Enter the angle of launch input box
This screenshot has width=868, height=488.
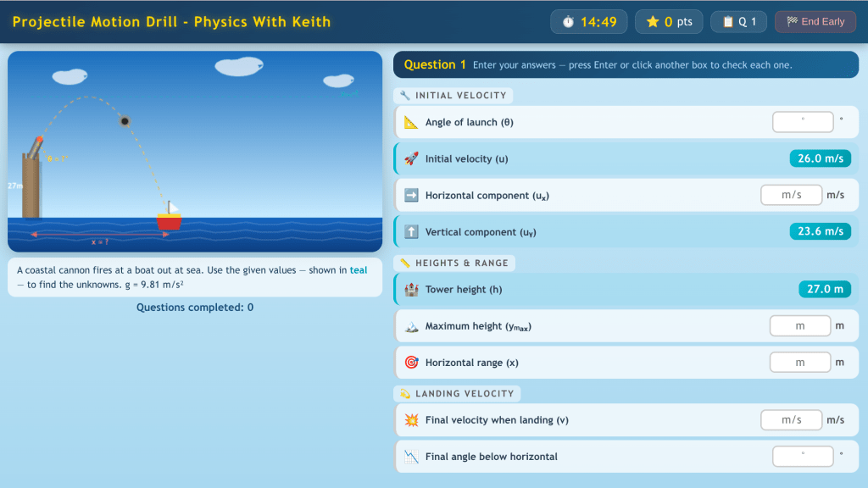pos(803,122)
